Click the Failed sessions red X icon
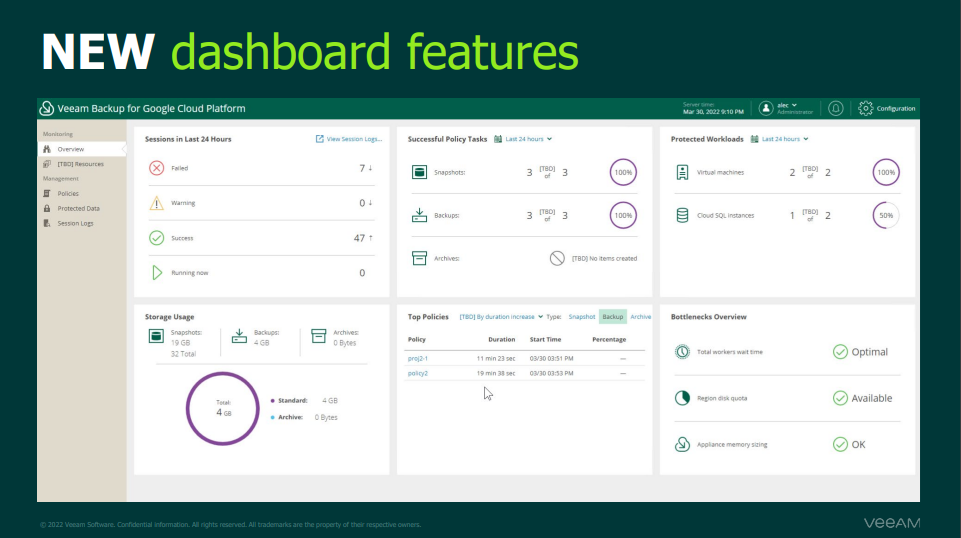 [x=156, y=168]
